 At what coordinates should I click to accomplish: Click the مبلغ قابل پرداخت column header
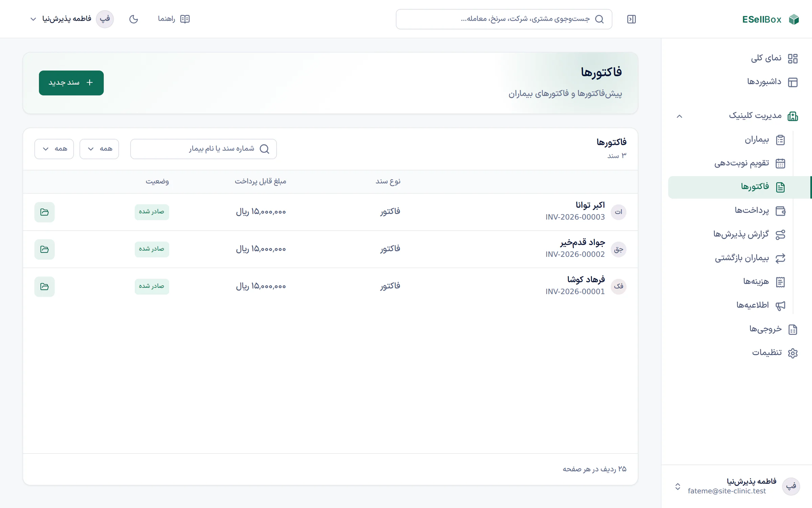(261, 182)
